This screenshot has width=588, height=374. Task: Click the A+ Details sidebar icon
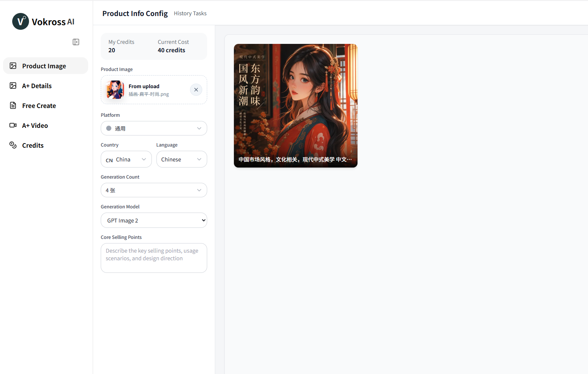[13, 85]
